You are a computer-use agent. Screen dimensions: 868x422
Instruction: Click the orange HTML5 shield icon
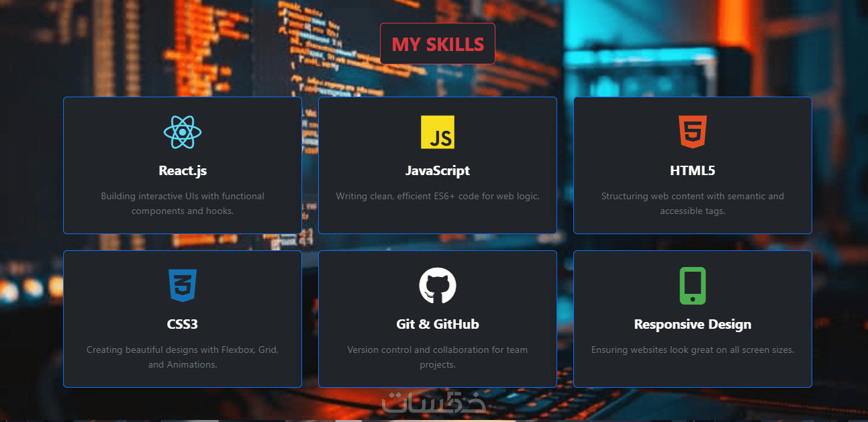coord(693,132)
